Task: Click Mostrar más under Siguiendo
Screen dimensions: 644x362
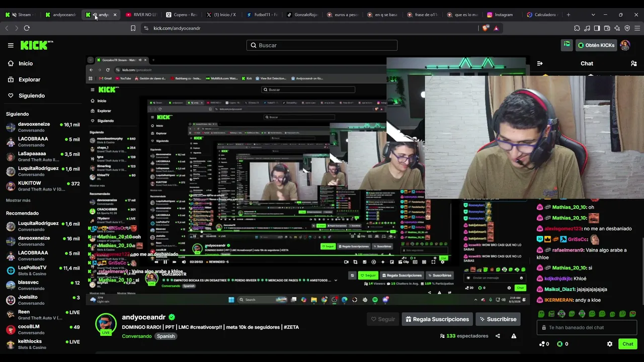Action: click(18, 200)
